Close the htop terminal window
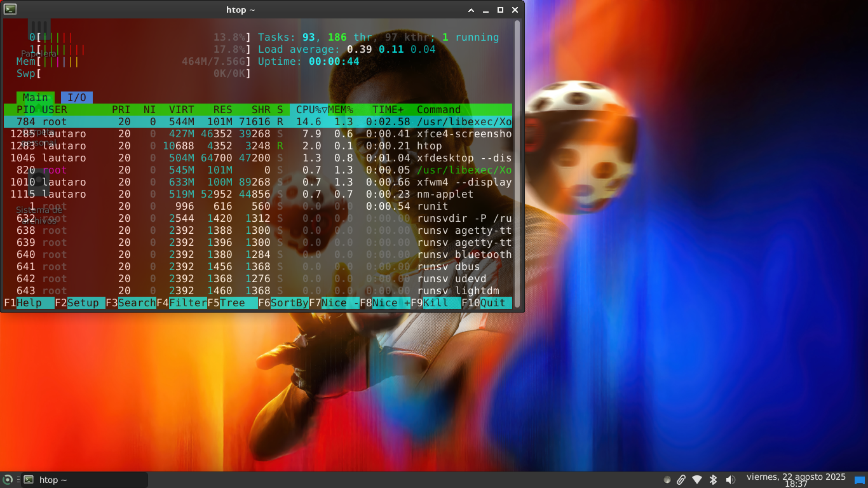868x488 pixels. (515, 10)
